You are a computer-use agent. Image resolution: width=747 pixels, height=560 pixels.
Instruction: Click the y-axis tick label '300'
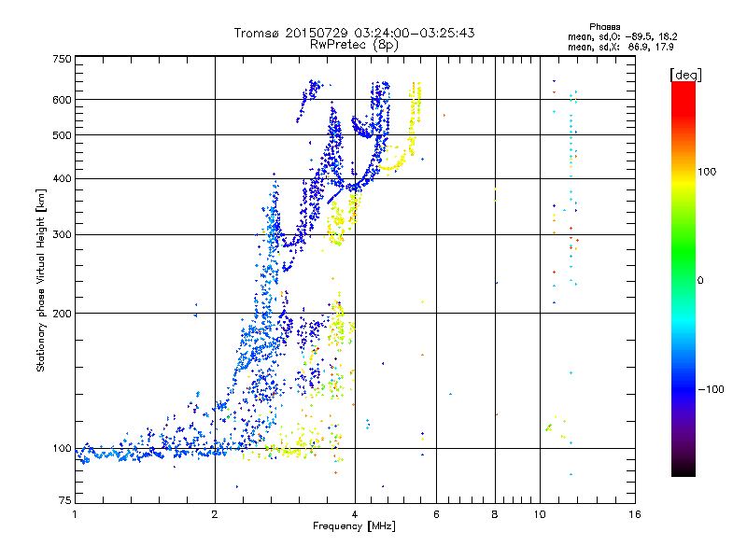[x=62, y=235]
